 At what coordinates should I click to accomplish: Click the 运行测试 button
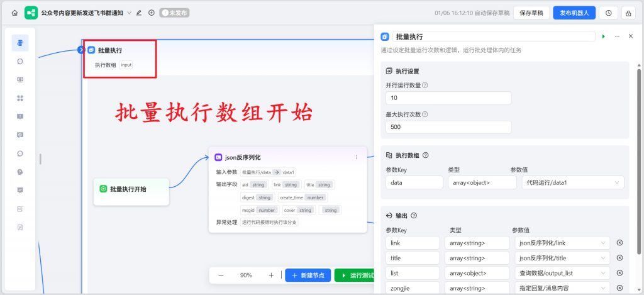tap(355, 276)
